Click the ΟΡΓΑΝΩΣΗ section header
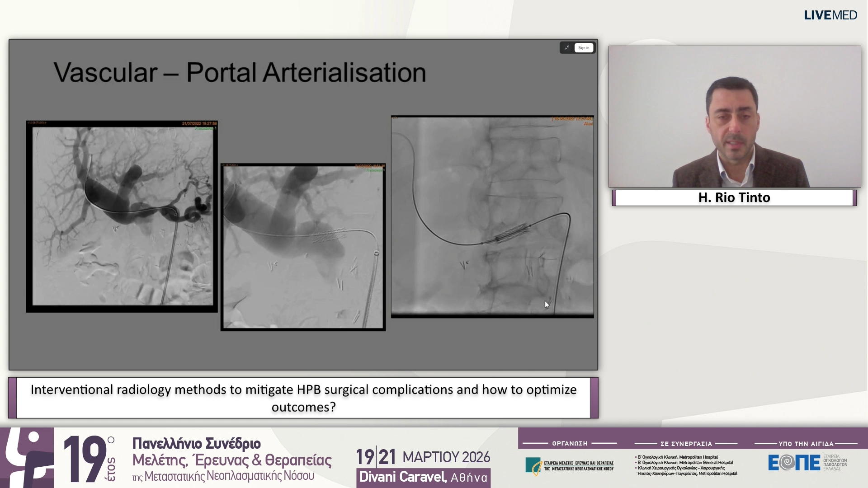Screen dimensions: 868x488 [571, 444]
